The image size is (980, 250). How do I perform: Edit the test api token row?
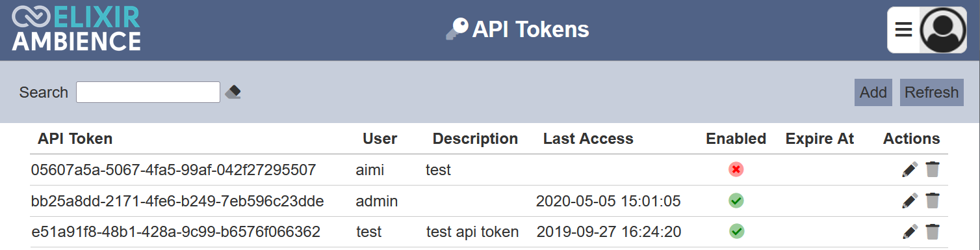tap(910, 231)
